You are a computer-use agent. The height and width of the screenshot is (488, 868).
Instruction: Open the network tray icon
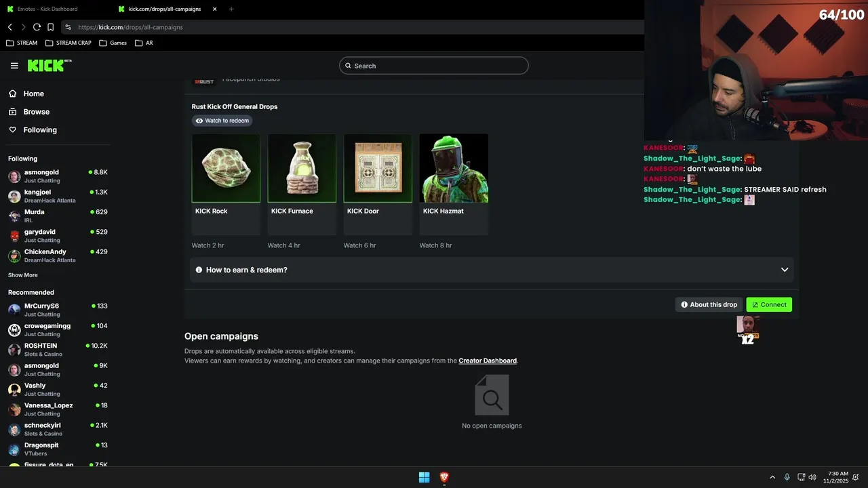[801, 477]
